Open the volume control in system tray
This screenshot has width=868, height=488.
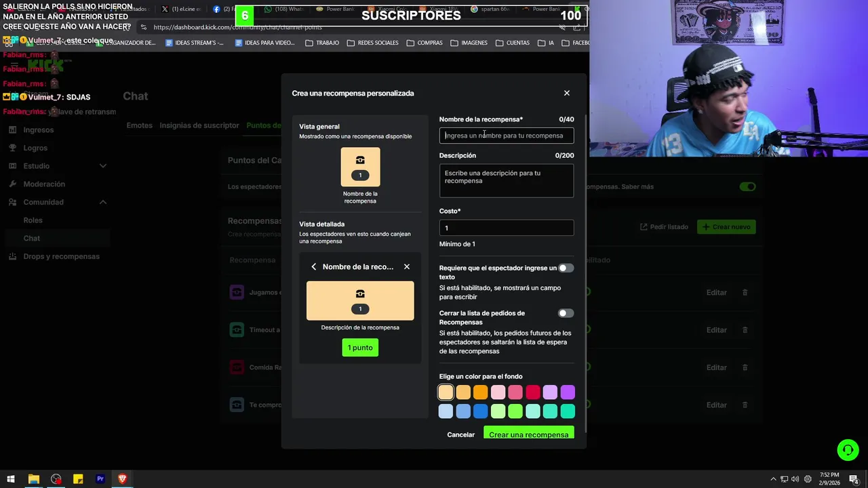pyautogui.click(x=795, y=479)
